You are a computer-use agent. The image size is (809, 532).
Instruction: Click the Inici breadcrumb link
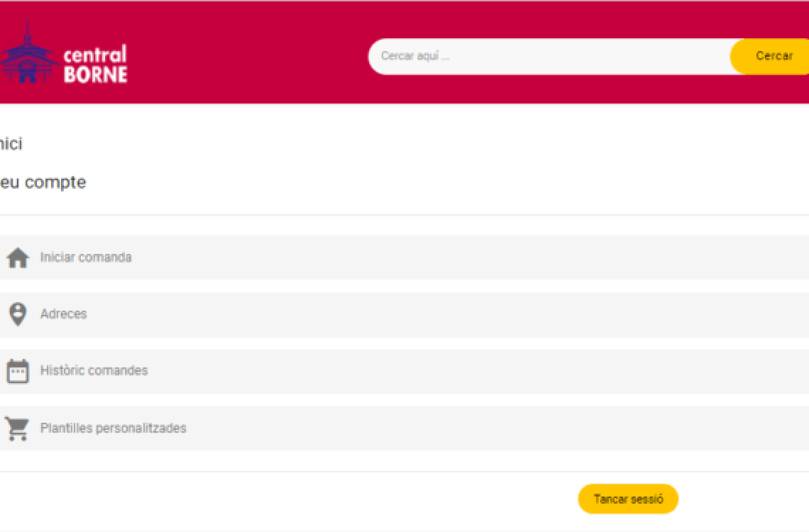[11, 144]
